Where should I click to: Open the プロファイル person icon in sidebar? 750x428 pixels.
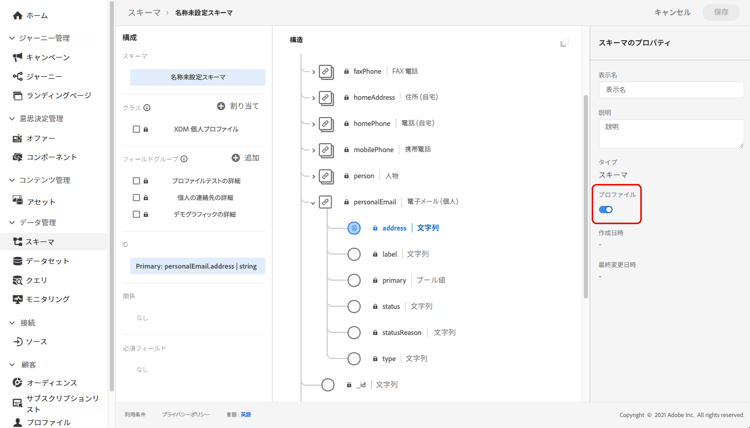pos(18,422)
